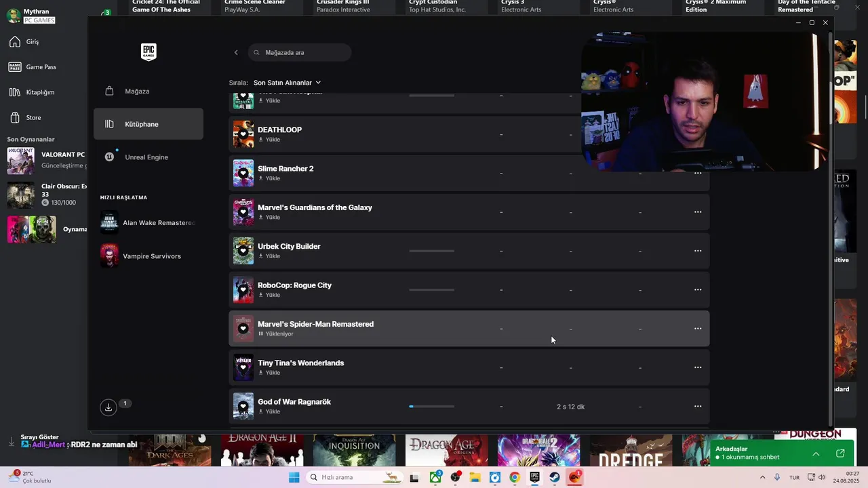
Task: Click the Hızlı arama taskbar search box
Action: click(x=355, y=477)
